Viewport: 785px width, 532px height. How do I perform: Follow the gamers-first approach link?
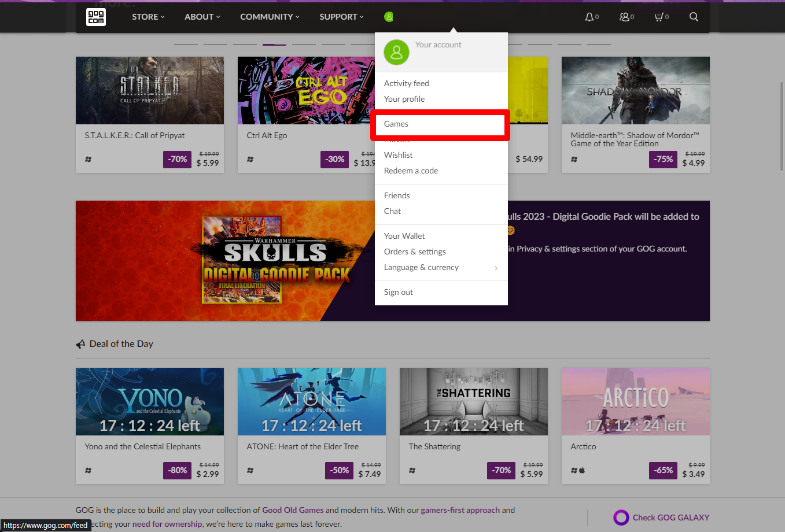(x=460, y=510)
